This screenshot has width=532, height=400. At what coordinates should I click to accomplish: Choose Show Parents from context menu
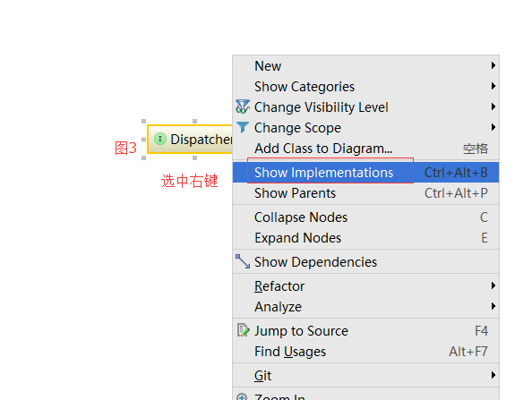[365, 193]
